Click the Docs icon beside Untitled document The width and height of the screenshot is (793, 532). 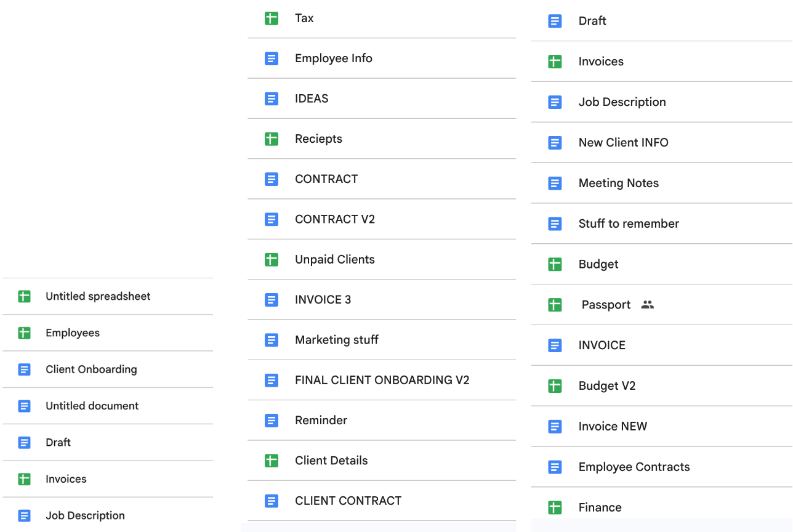24,406
